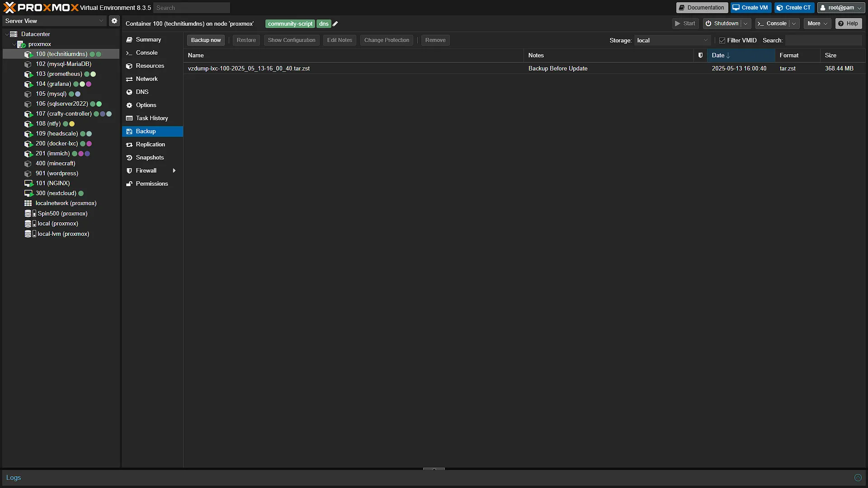The image size is (868, 488).
Task: Click the Snapshots history icon
Action: point(129,158)
